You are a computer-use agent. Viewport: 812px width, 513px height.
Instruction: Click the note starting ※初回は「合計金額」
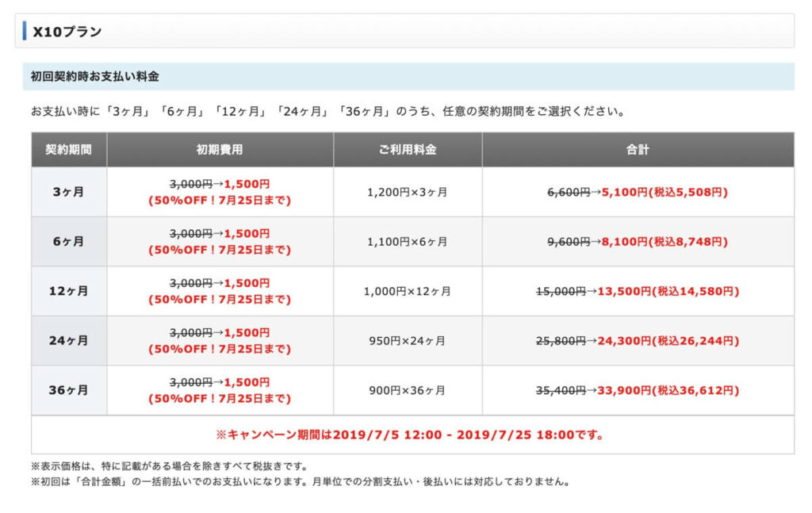click(301, 482)
